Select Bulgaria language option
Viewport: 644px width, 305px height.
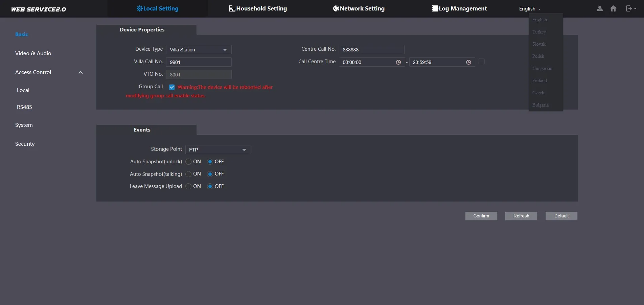click(x=546, y=105)
